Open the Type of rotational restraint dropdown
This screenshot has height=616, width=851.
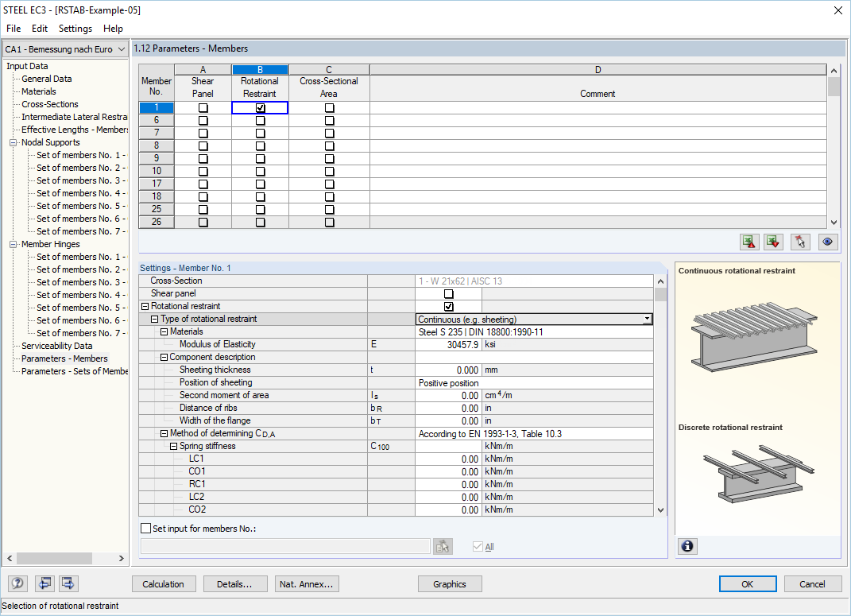click(646, 319)
